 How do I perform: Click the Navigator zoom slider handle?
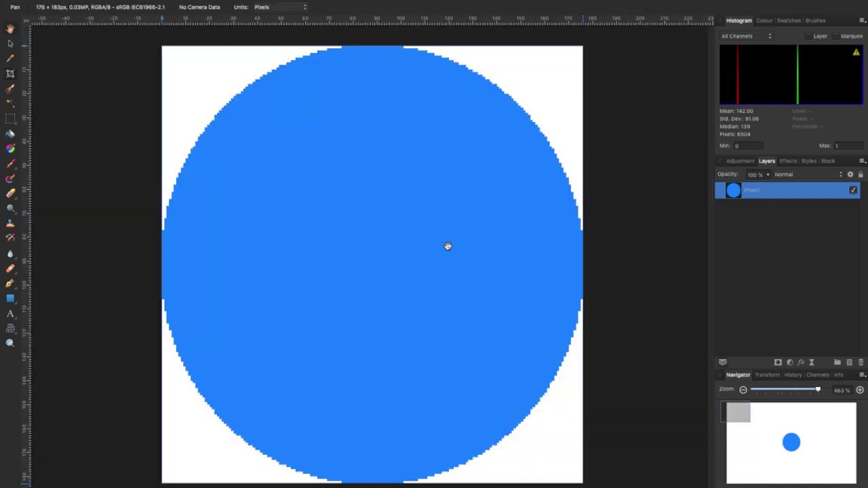pyautogui.click(x=818, y=389)
